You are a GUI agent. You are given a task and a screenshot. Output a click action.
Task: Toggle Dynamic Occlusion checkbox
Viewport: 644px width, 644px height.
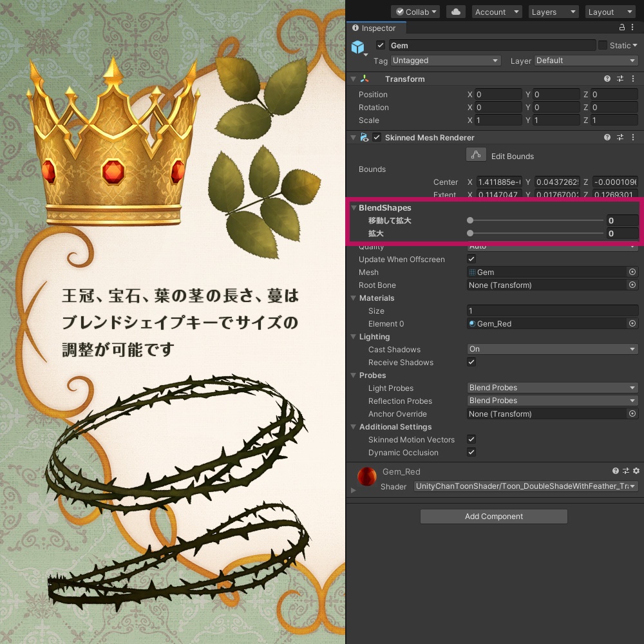point(471,452)
